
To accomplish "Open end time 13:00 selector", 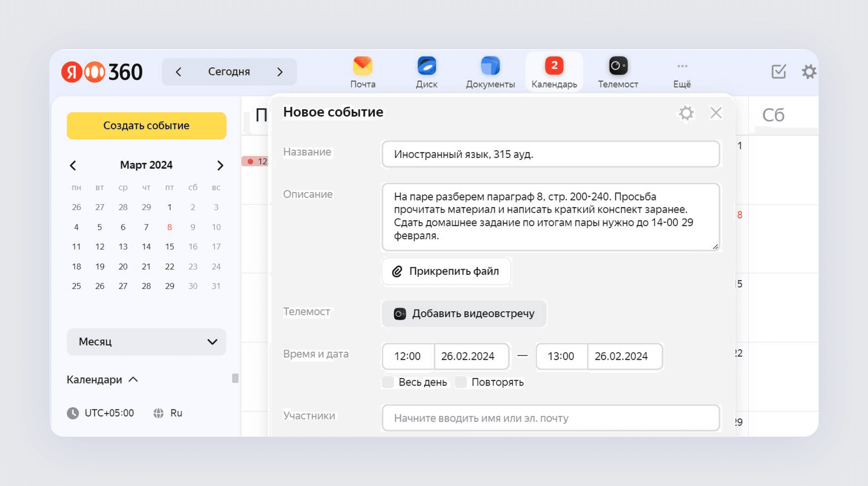I will point(561,356).
